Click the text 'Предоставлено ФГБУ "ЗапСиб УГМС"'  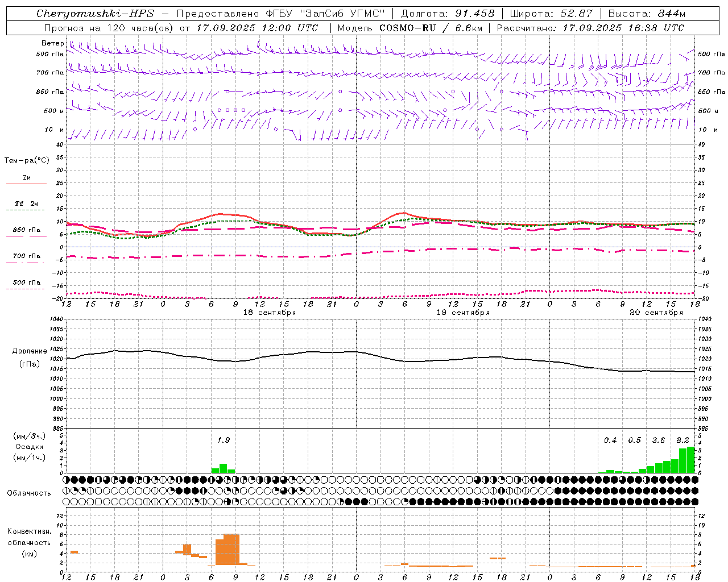[281, 14]
